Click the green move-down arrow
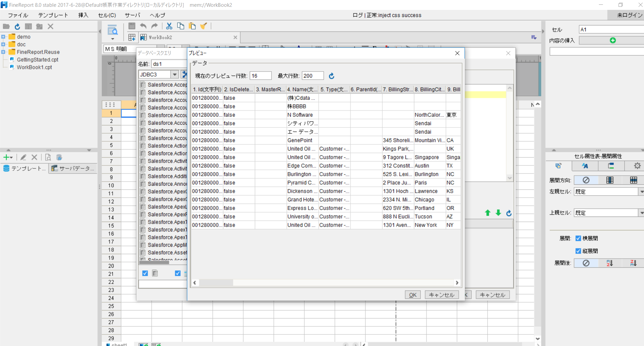Screen dimensions: 644x346 [x=498, y=213]
